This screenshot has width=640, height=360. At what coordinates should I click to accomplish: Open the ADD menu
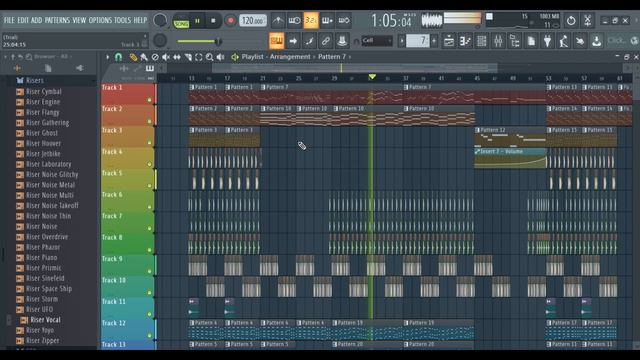pyautogui.click(x=37, y=20)
